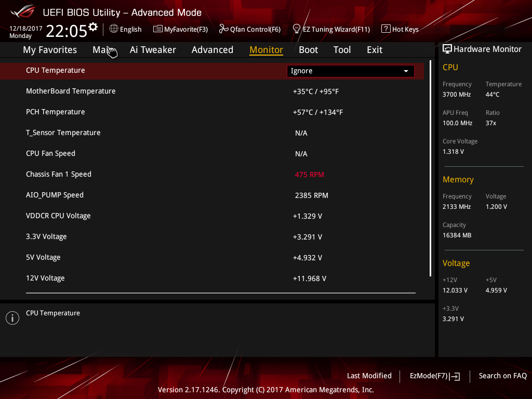
Task: Click the EzMode exit arrow icon
Action: tap(455, 376)
